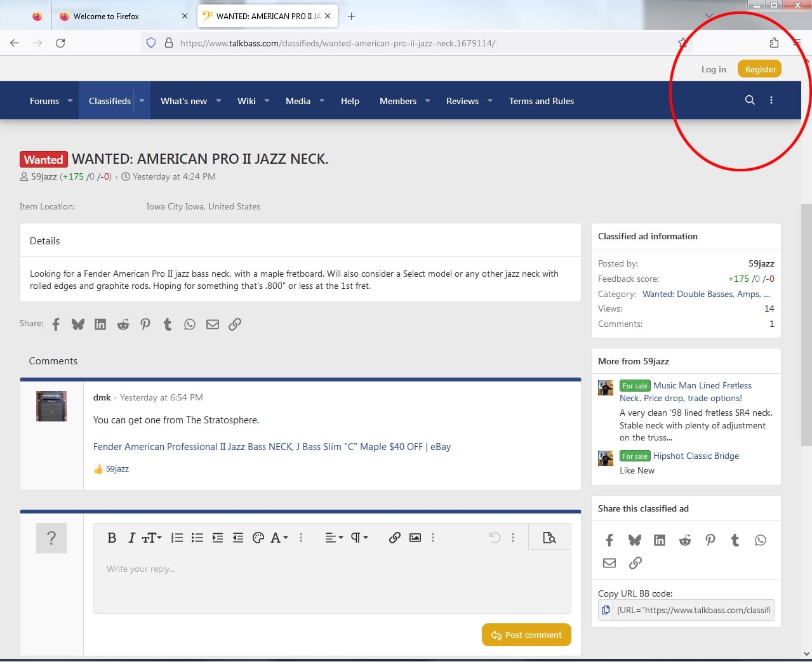Expand the Members menu arrow
812x662 pixels.
click(427, 100)
